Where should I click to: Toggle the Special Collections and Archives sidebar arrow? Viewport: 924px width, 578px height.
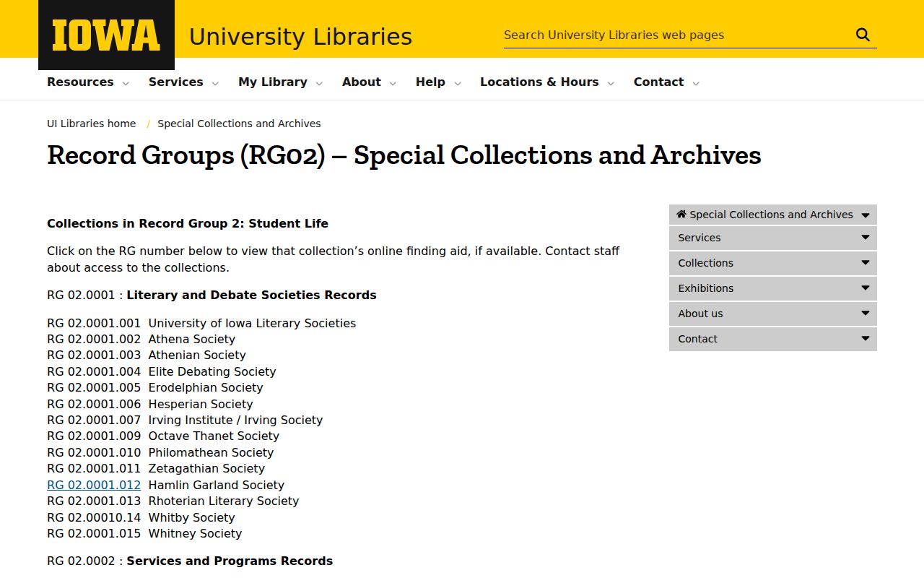point(865,215)
